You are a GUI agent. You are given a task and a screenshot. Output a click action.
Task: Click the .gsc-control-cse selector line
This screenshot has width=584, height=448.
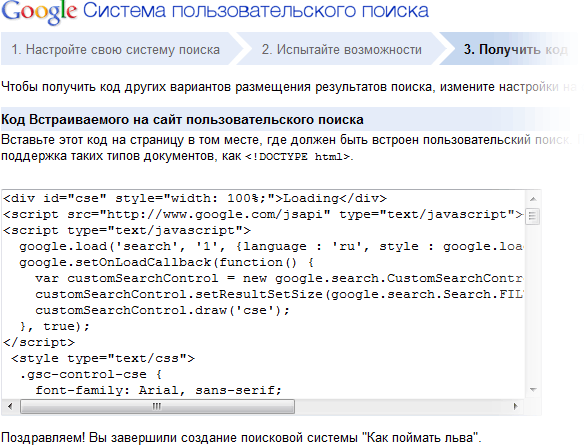pos(91,375)
